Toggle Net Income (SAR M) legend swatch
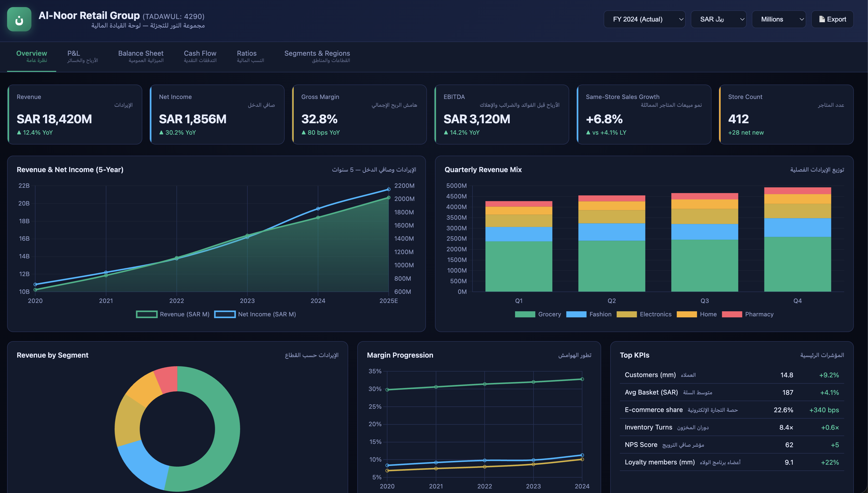Image resolution: width=868 pixels, height=493 pixels. point(225,314)
